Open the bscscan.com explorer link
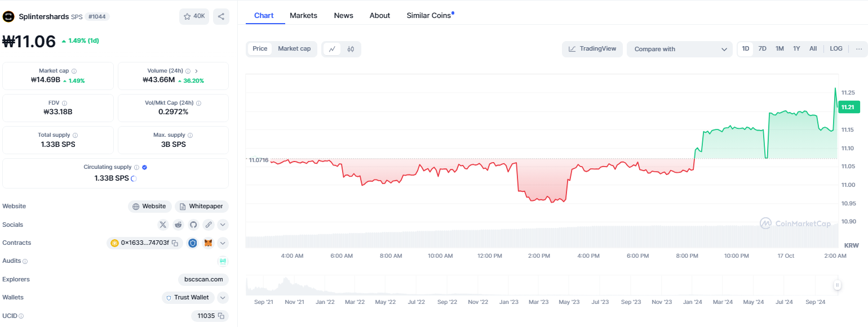Viewport: 868px width, 327px height. (203, 279)
